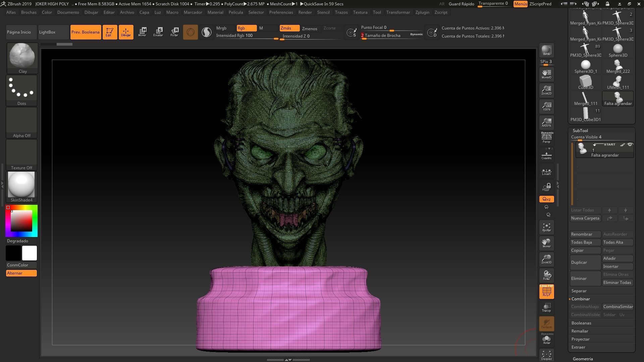Expand the Separar section
The width and height of the screenshot is (644, 362).
(579, 291)
